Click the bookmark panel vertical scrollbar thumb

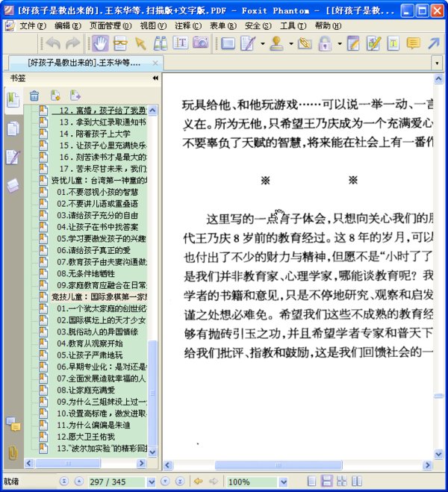[x=152, y=393]
